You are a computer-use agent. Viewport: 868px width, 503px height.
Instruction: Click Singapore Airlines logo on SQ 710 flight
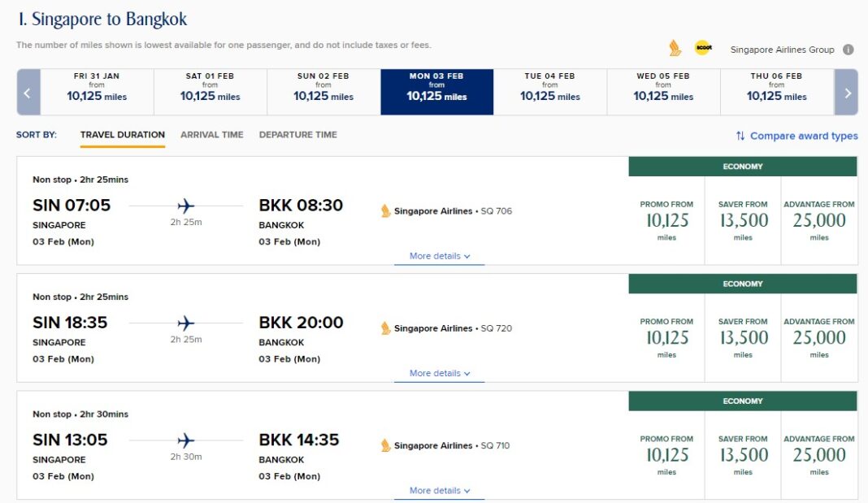(384, 444)
